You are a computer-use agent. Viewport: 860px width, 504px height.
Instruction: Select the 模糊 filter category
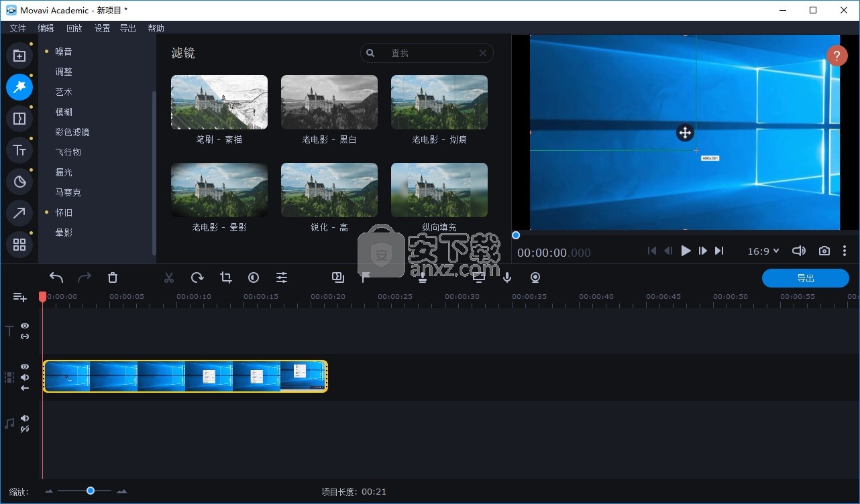pyautogui.click(x=64, y=112)
